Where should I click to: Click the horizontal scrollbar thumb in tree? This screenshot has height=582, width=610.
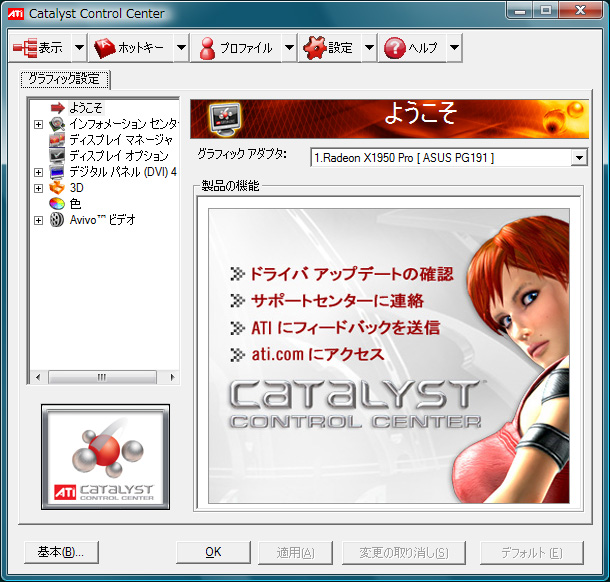click(102, 377)
